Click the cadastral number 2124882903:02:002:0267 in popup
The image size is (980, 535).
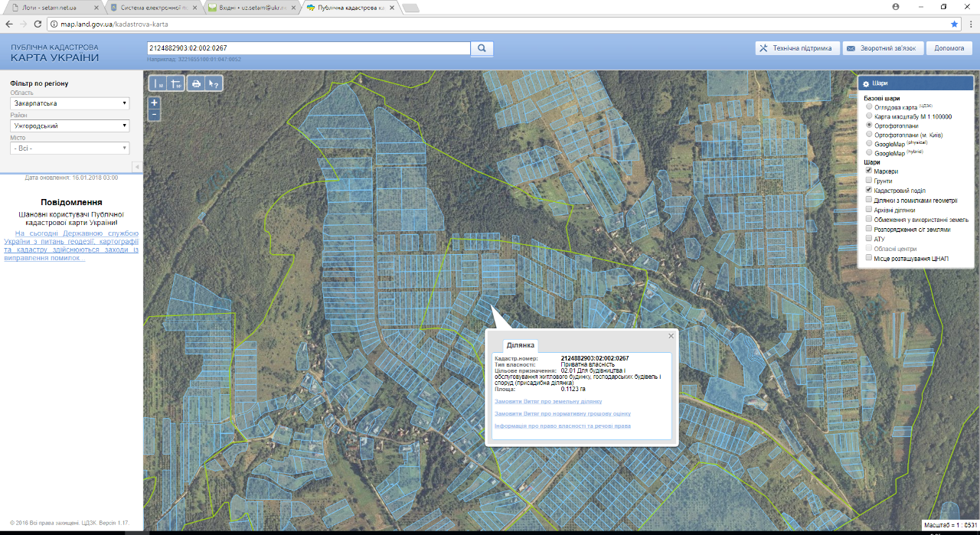pyautogui.click(x=595, y=358)
